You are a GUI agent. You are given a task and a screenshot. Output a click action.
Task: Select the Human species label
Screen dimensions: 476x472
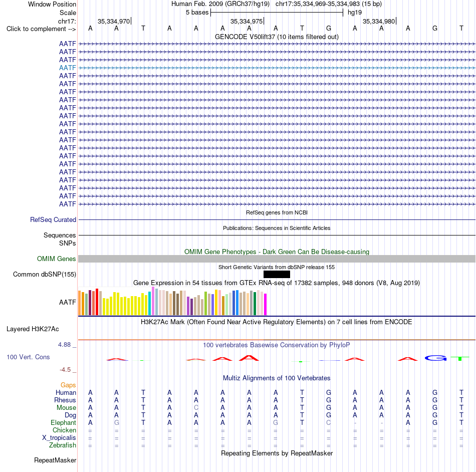point(66,392)
